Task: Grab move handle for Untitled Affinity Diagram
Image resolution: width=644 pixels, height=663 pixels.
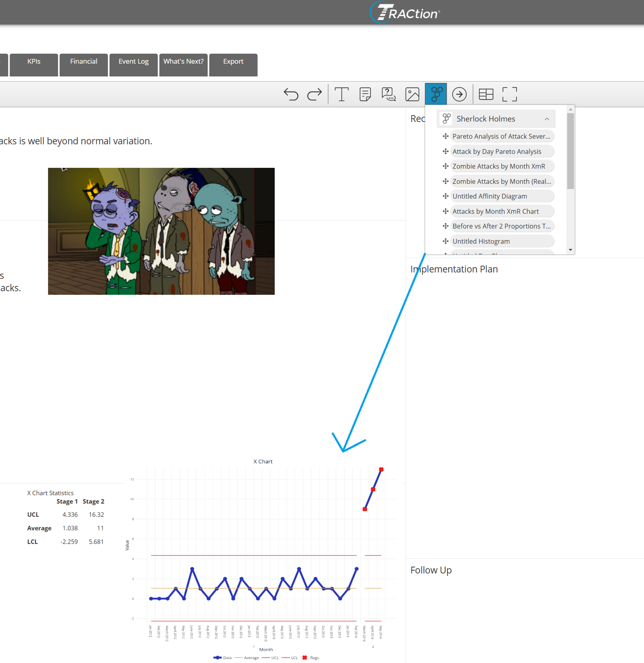Action: pos(445,196)
